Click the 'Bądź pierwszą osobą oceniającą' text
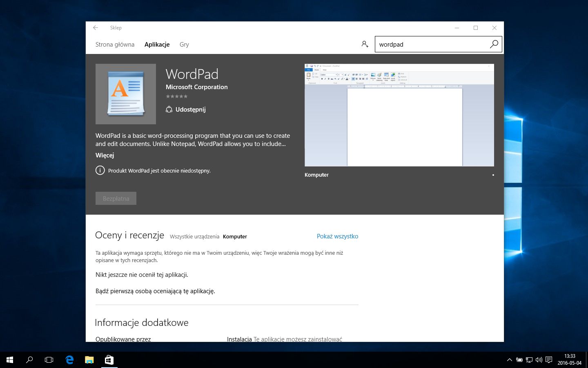 click(x=155, y=291)
